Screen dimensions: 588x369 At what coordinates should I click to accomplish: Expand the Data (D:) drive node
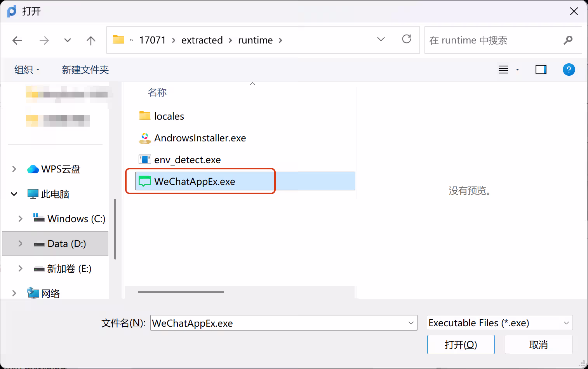click(20, 244)
